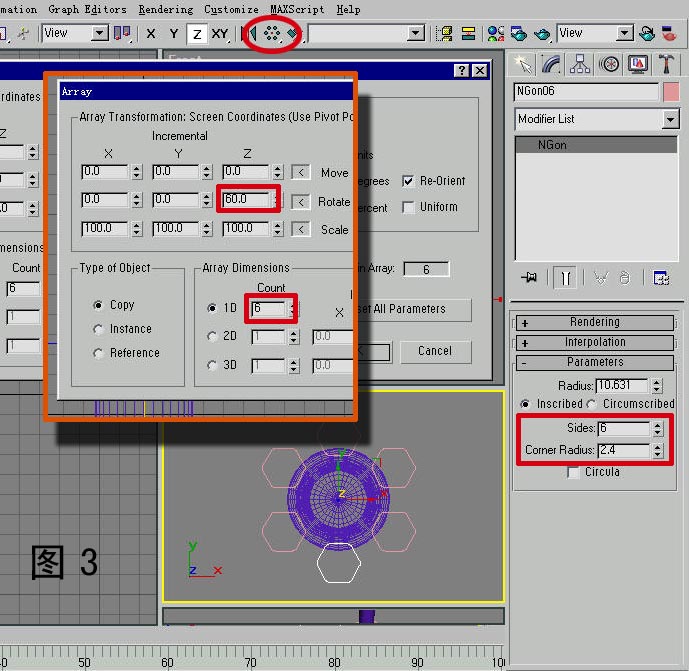Choose the 3D array dimension radio
Image resolution: width=689 pixels, height=671 pixels.
(x=212, y=365)
